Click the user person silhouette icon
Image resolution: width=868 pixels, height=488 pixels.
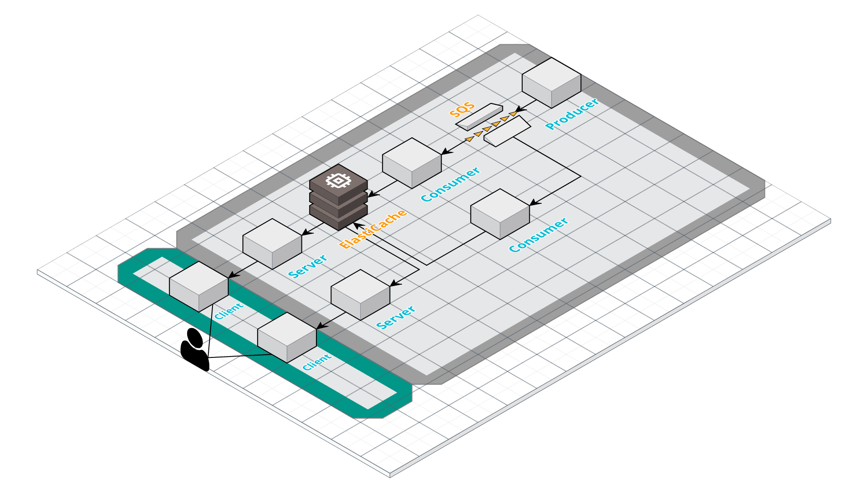[x=195, y=349]
